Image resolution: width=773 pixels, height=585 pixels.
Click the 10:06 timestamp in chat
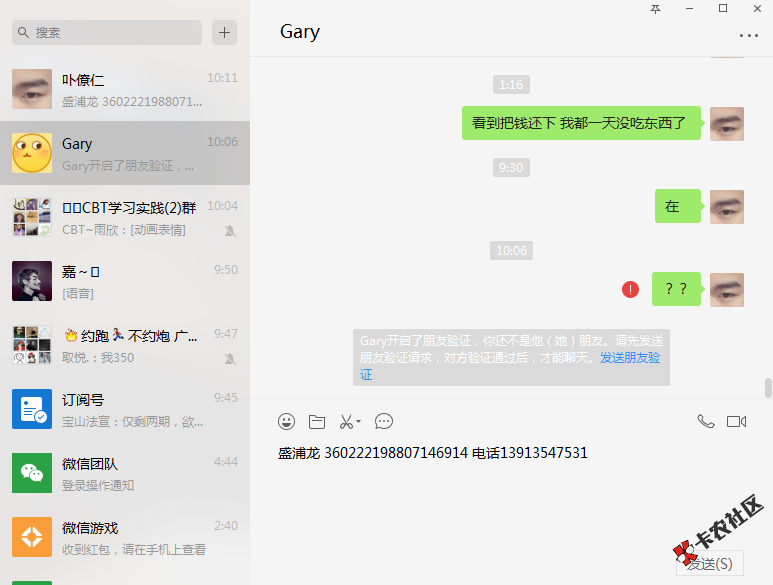click(511, 250)
